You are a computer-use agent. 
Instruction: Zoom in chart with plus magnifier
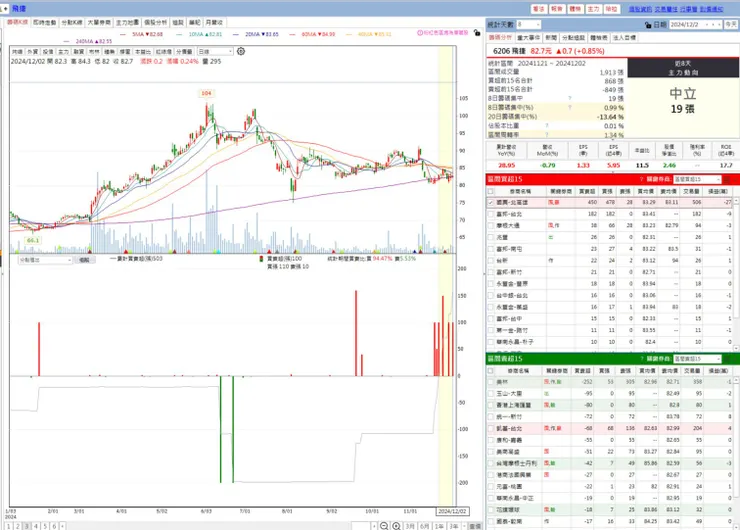coord(396,526)
